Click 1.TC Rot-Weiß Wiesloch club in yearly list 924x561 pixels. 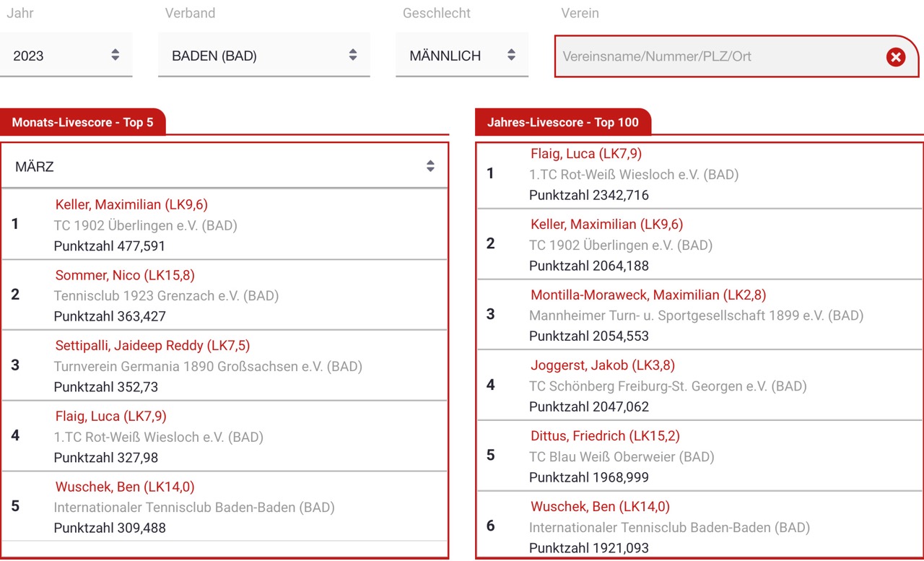click(634, 174)
